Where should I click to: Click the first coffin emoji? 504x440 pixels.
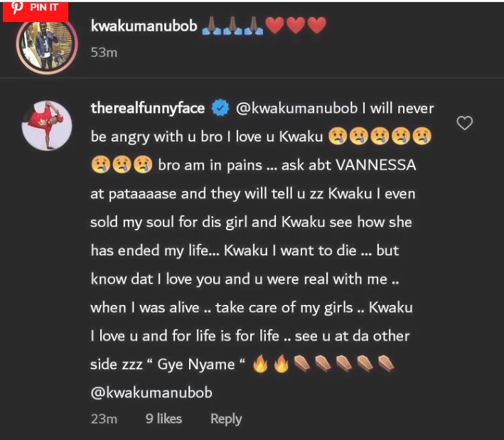(302, 364)
